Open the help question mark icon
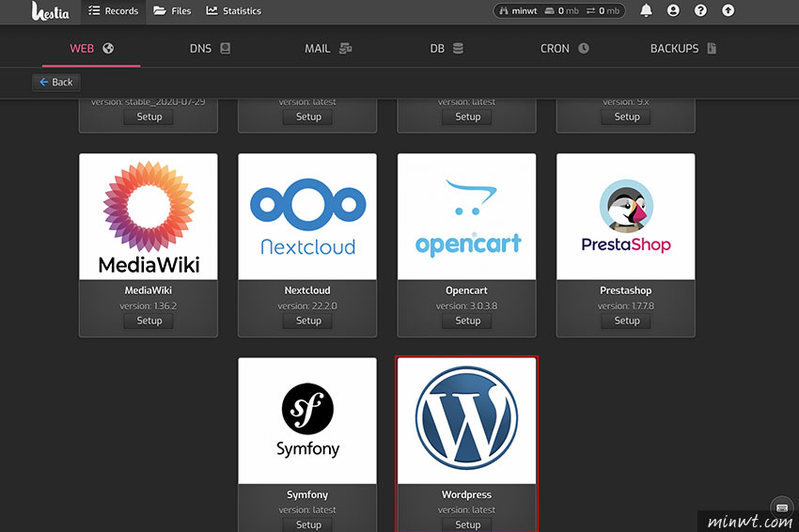This screenshot has width=799, height=532. coord(700,10)
